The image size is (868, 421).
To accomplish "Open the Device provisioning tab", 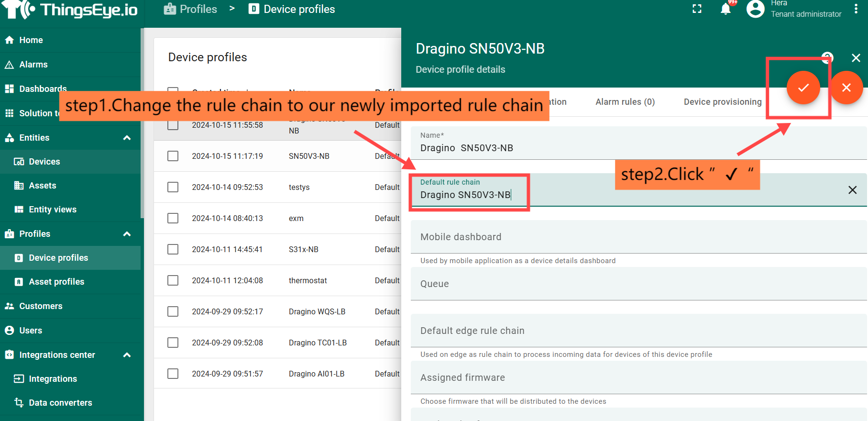I will pyautogui.click(x=722, y=102).
